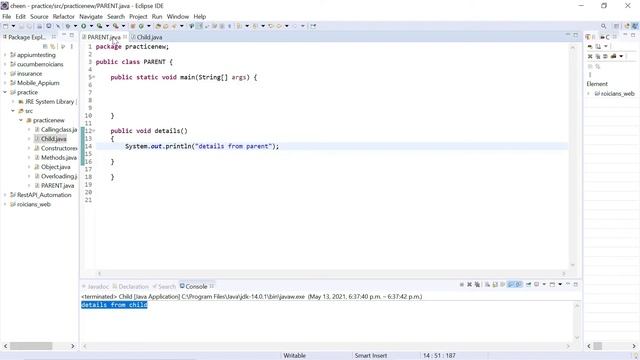Select the PARENT.java editor tab

pos(104,37)
